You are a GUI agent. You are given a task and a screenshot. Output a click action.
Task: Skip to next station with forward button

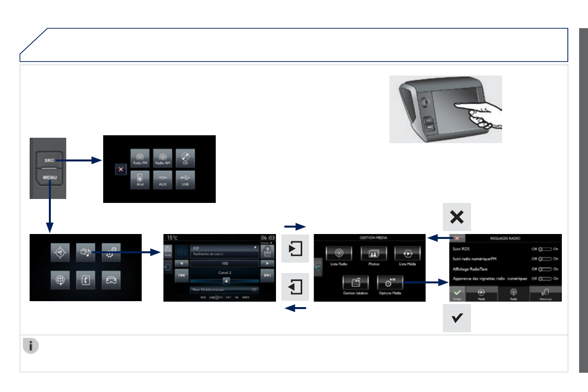[268, 275]
